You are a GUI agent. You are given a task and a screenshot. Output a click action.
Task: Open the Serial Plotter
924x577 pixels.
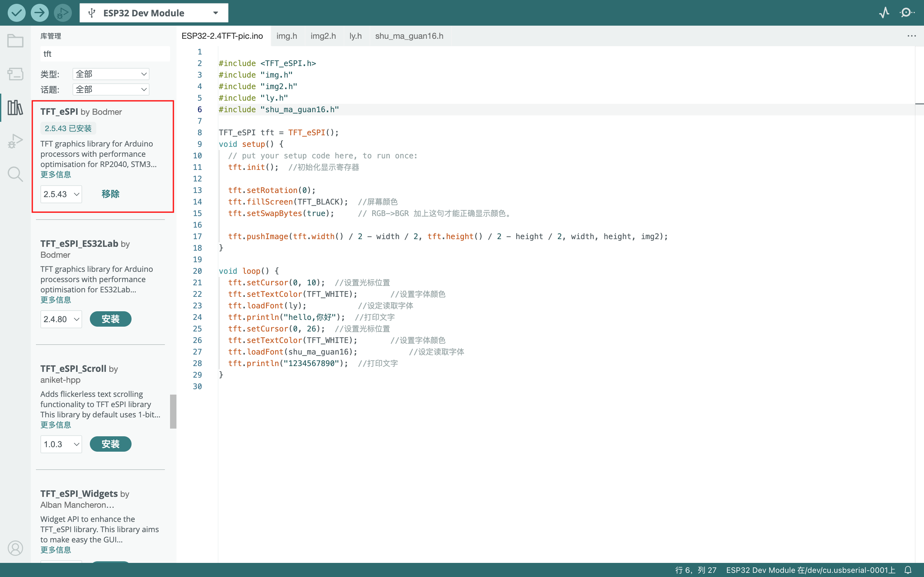click(x=884, y=13)
